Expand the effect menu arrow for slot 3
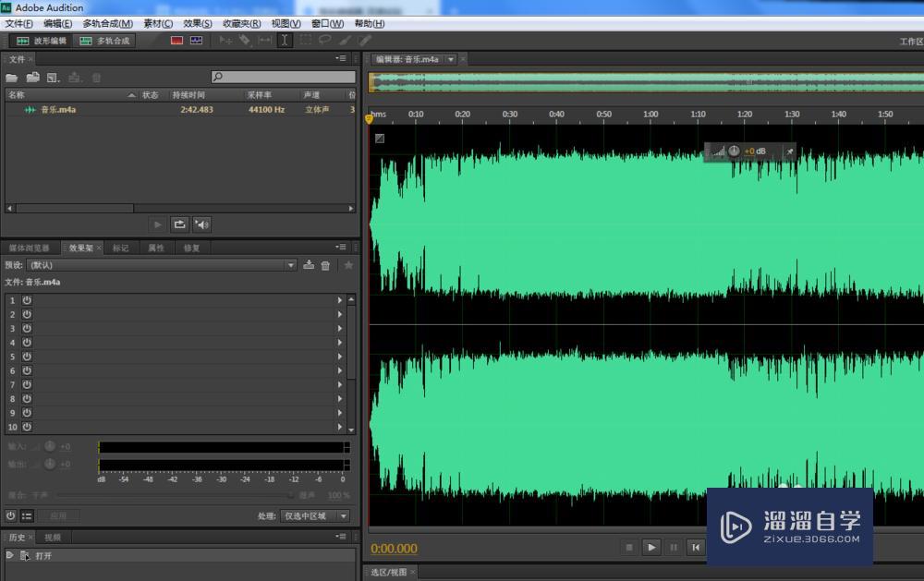The height and width of the screenshot is (581, 924). click(339, 328)
